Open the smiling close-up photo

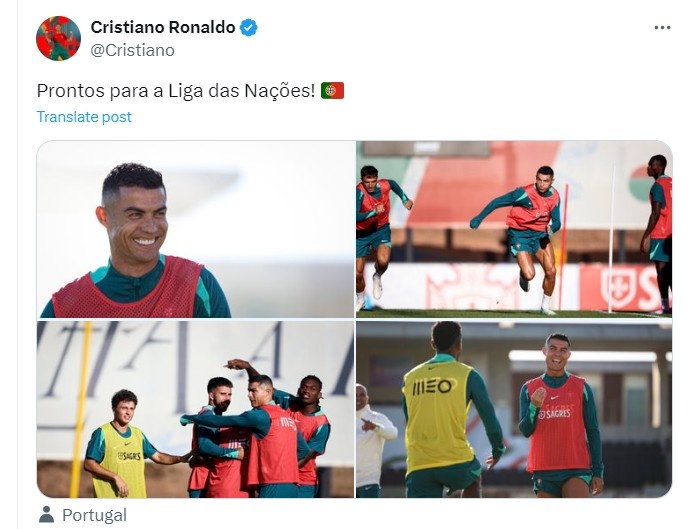pyautogui.click(x=195, y=229)
